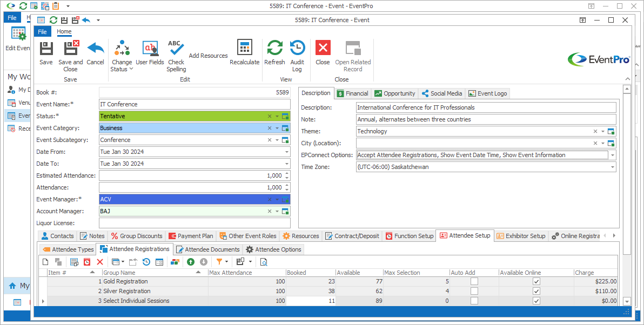Uncheck Available Online for Select Individual Sessions
Viewport: 644px width, 325px height.
point(536,301)
